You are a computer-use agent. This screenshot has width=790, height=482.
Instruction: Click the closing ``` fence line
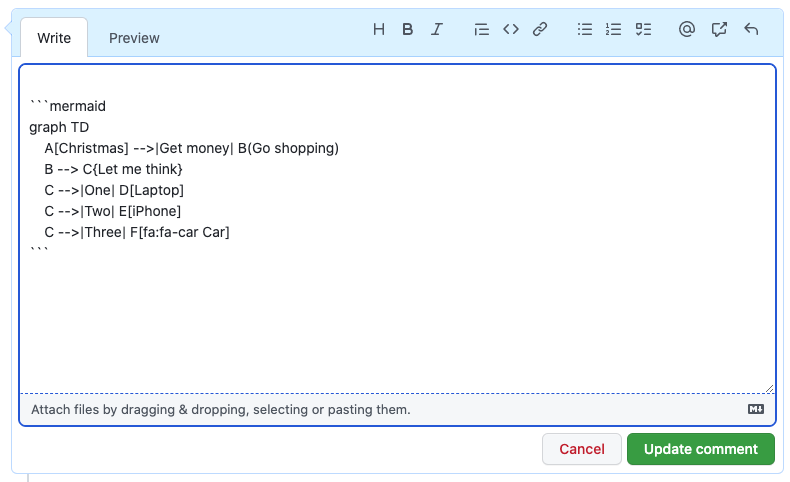click(39, 250)
